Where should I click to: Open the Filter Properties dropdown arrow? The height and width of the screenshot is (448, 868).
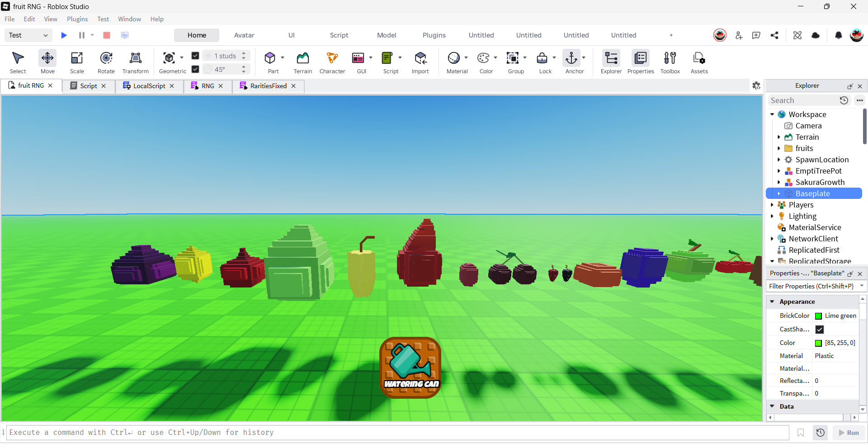click(x=862, y=286)
